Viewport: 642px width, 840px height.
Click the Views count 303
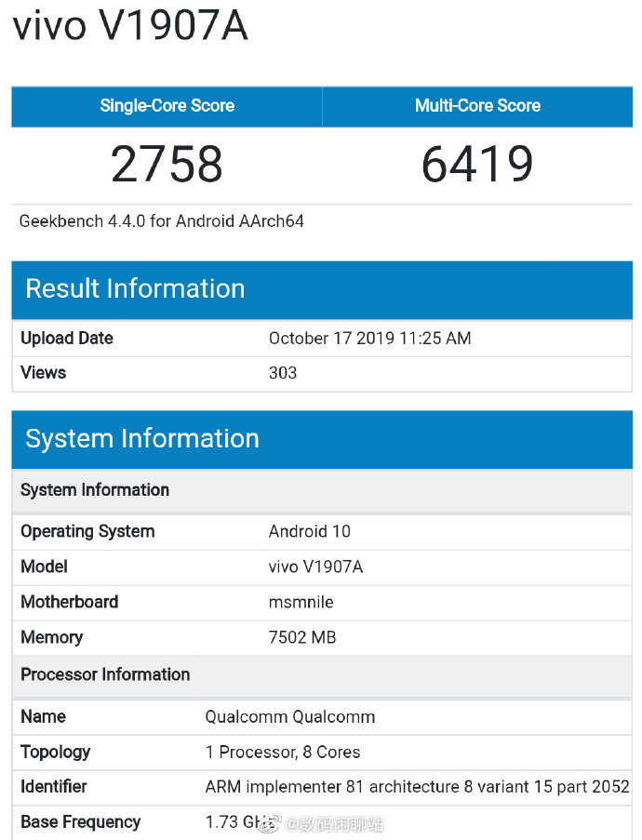(x=283, y=373)
